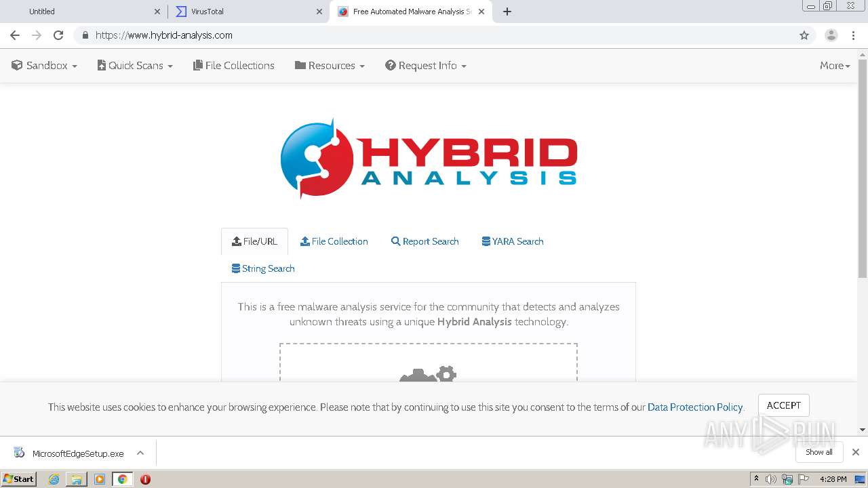Open the volume tray icon
Image resolution: width=868 pixels, height=488 pixels.
[x=771, y=479]
